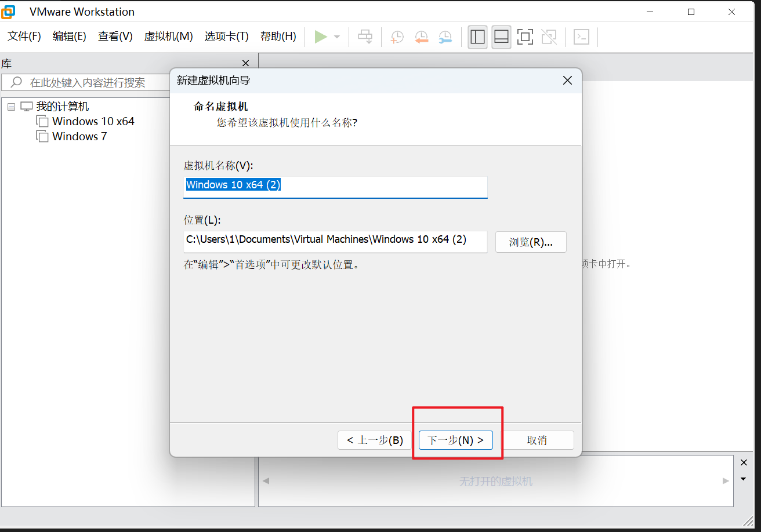Open the power options dropdown arrow
This screenshot has width=761, height=532.
coord(337,37)
